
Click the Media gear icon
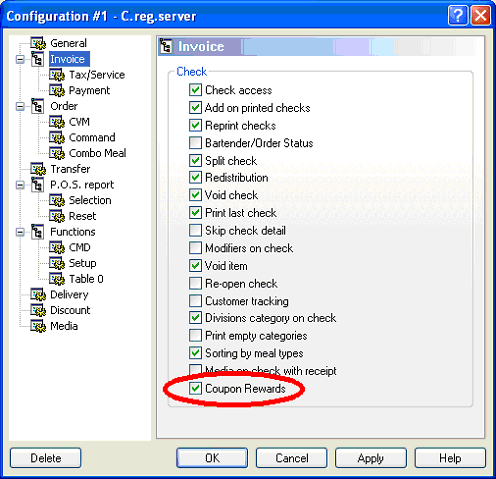click(x=38, y=326)
